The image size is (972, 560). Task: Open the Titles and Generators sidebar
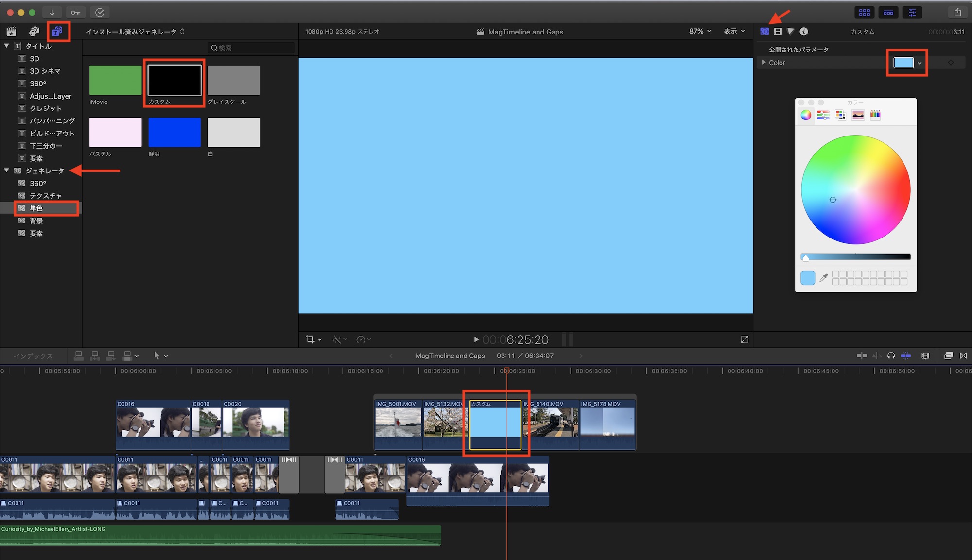[57, 32]
